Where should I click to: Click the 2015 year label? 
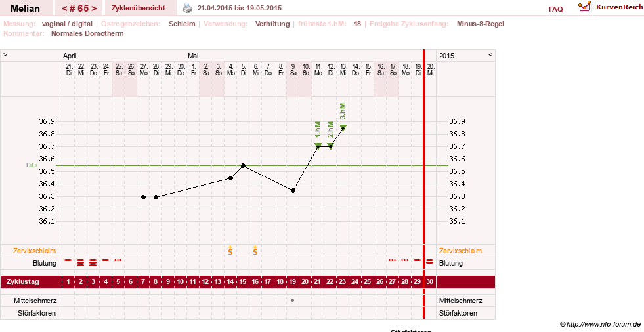446,56
